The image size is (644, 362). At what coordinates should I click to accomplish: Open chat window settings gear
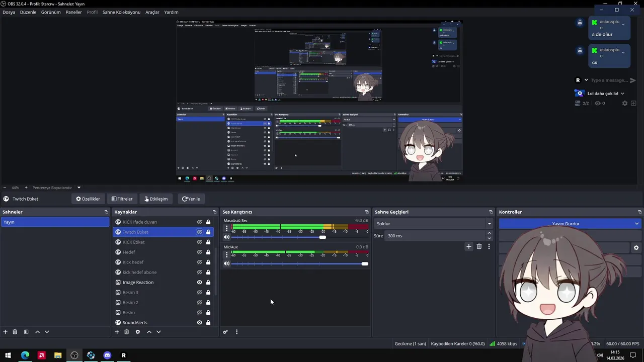(x=625, y=103)
